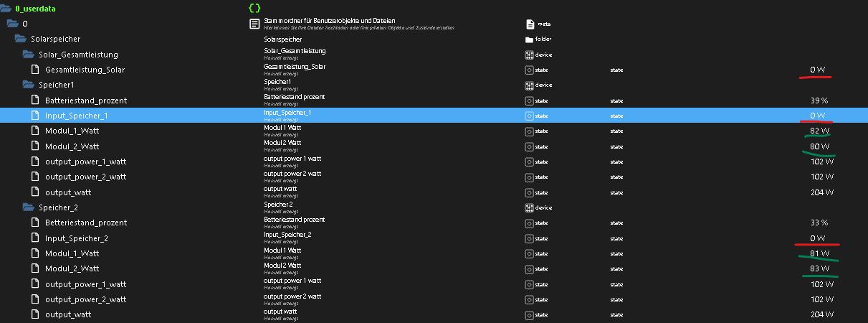Collapse the Solar_Gesamtleistung folder icon
Viewport: 868px width, 323px height.
click(x=28, y=55)
